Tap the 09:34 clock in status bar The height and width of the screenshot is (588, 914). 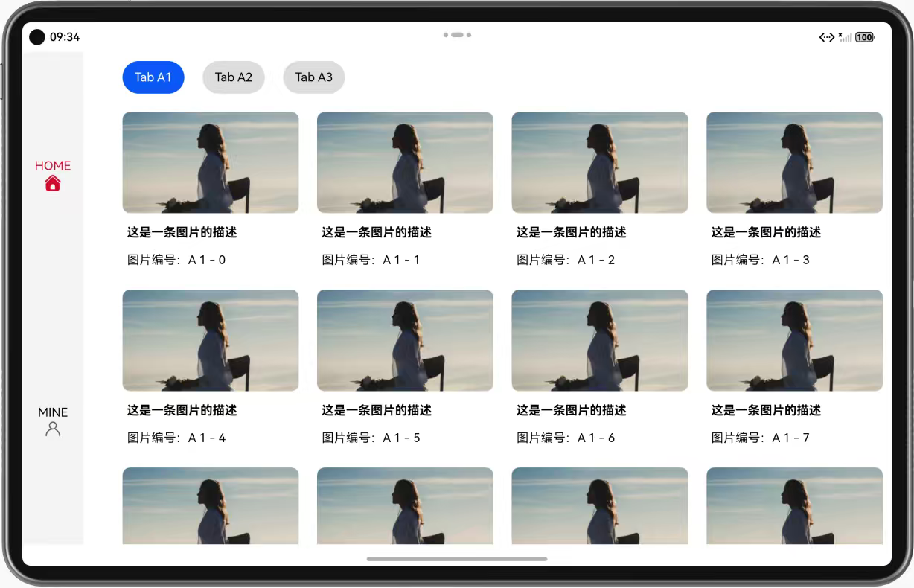click(x=65, y=37)
